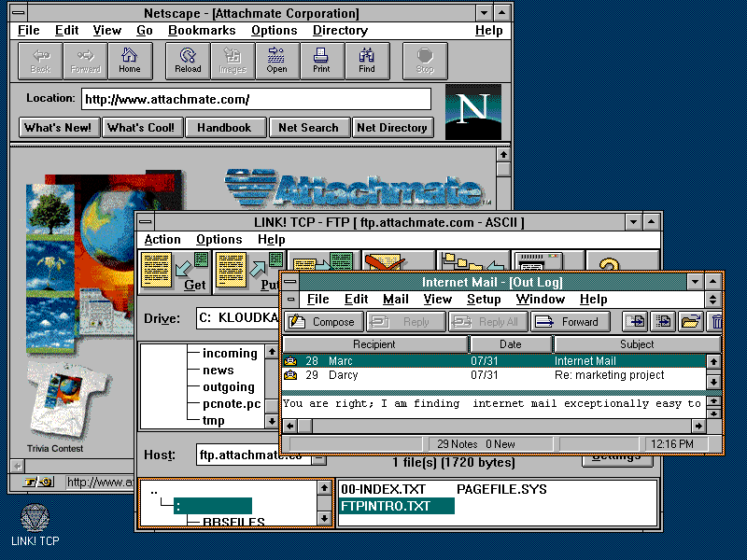Click the Date column header in Mail
Image resolution: width=747 pixels, height=560 pixels.
(x=511, y=343)
